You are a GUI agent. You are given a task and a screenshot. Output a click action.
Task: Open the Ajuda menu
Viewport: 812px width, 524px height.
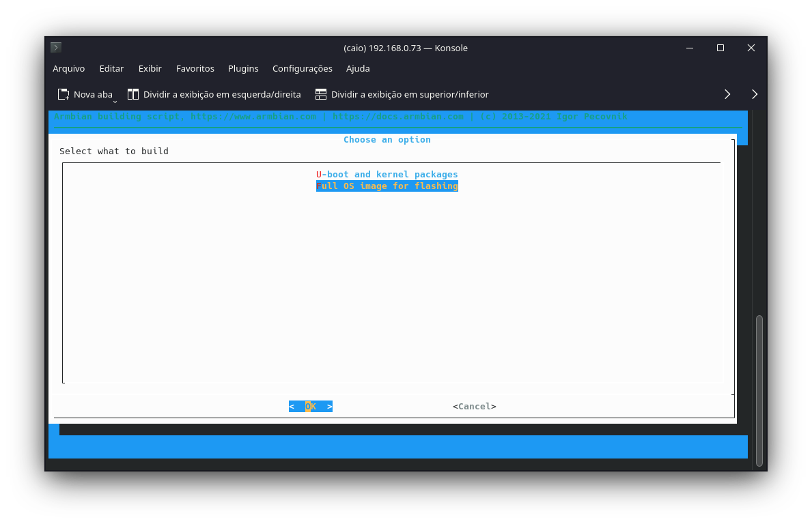point(358,69)
